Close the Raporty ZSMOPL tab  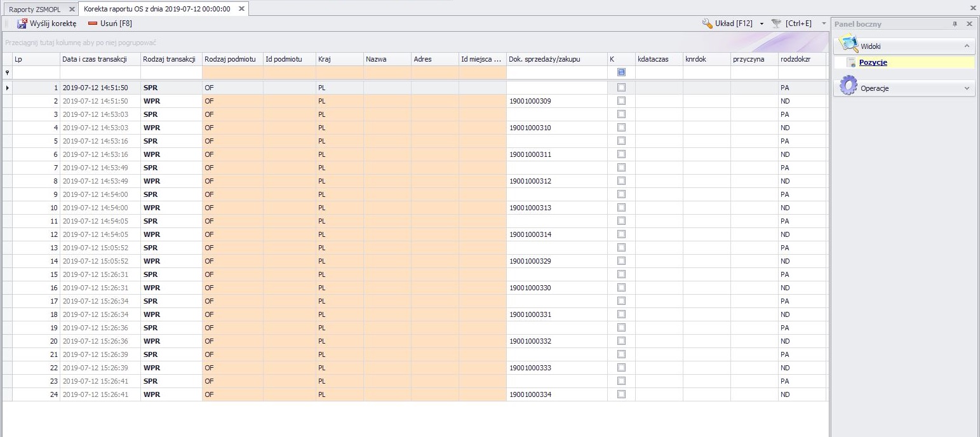click(x=72, y=10)
